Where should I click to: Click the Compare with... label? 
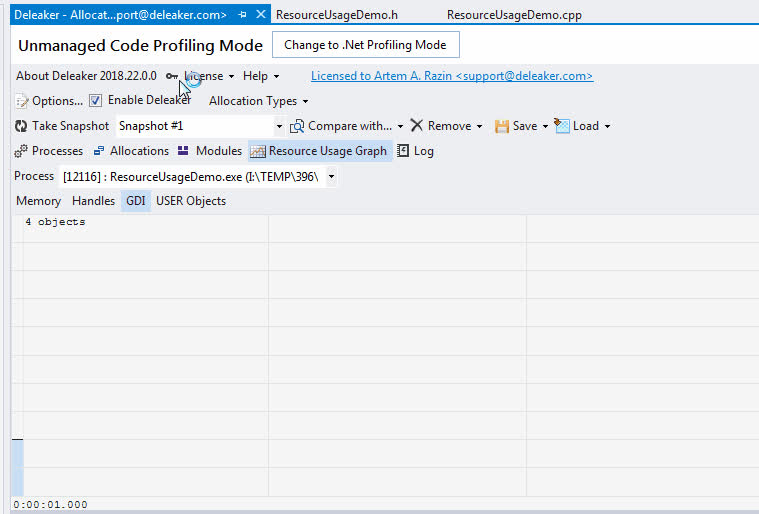pos(349,126)
